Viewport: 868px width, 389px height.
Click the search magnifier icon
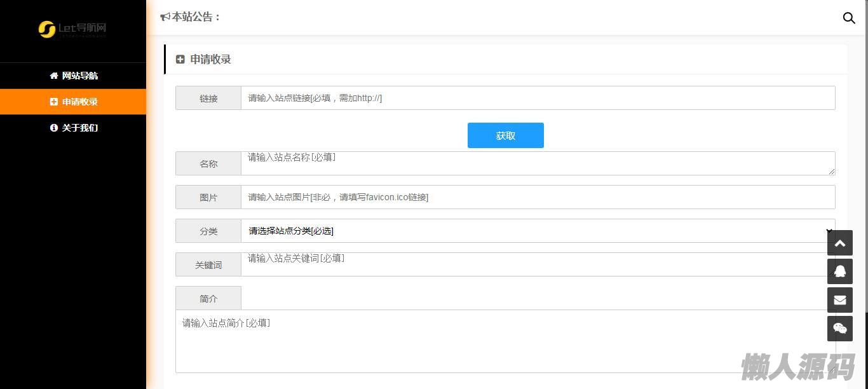(848, 18)
